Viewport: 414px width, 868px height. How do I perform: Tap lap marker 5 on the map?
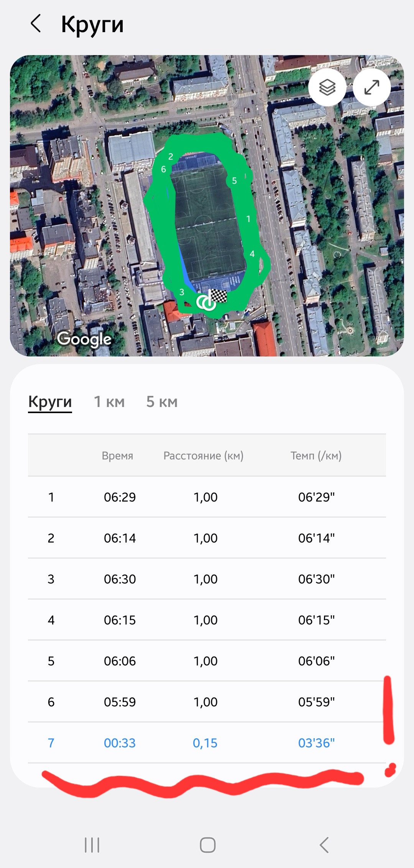(234, 181)
